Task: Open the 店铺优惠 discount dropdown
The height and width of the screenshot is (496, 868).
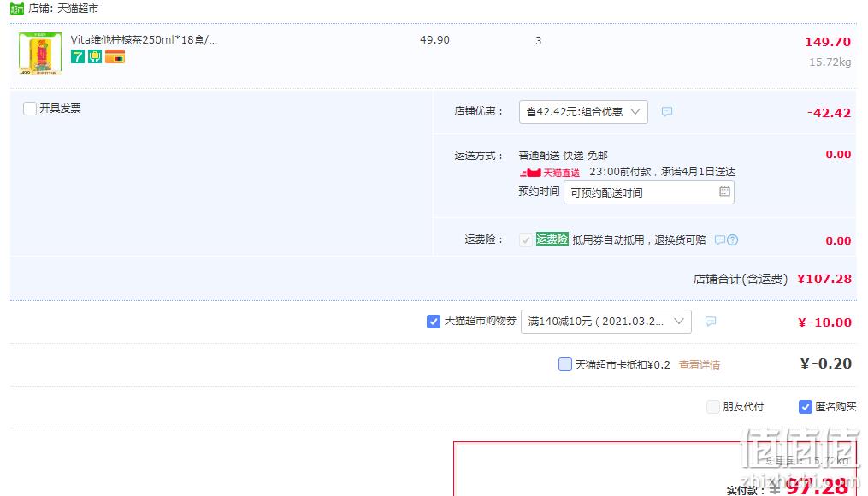Action: (583, 112)
